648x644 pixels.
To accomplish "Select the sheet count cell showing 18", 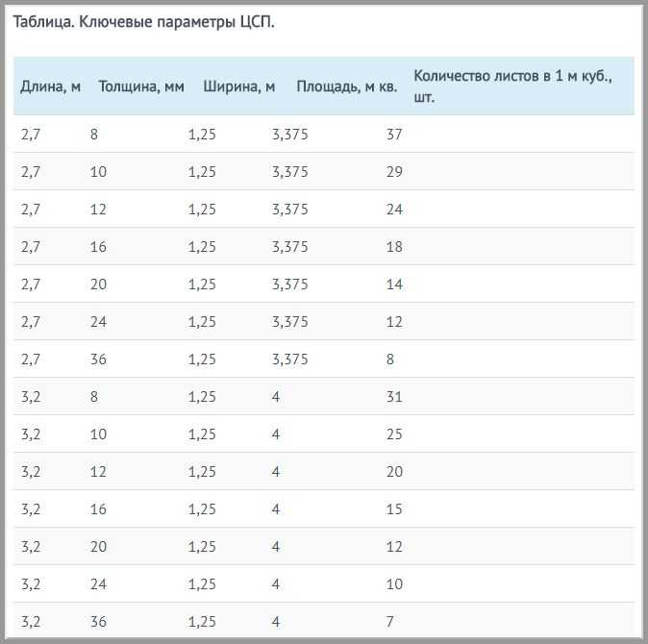I will click(394, 247).
